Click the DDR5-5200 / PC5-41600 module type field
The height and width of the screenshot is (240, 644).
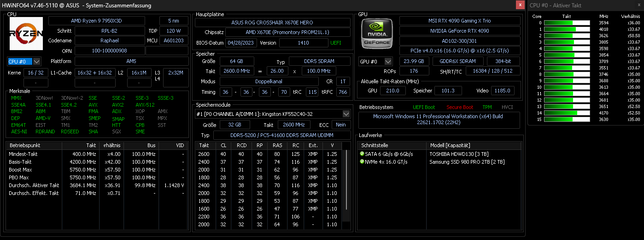[282, 135]
